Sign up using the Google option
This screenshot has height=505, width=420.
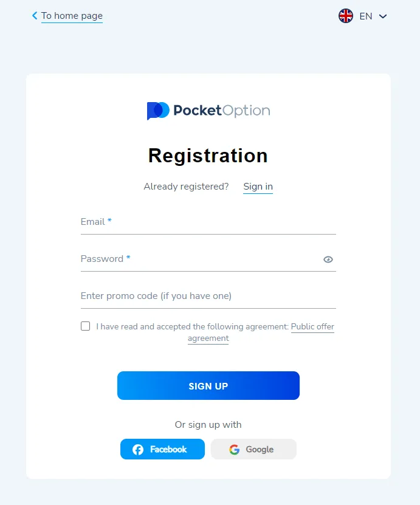coord(253,449)
